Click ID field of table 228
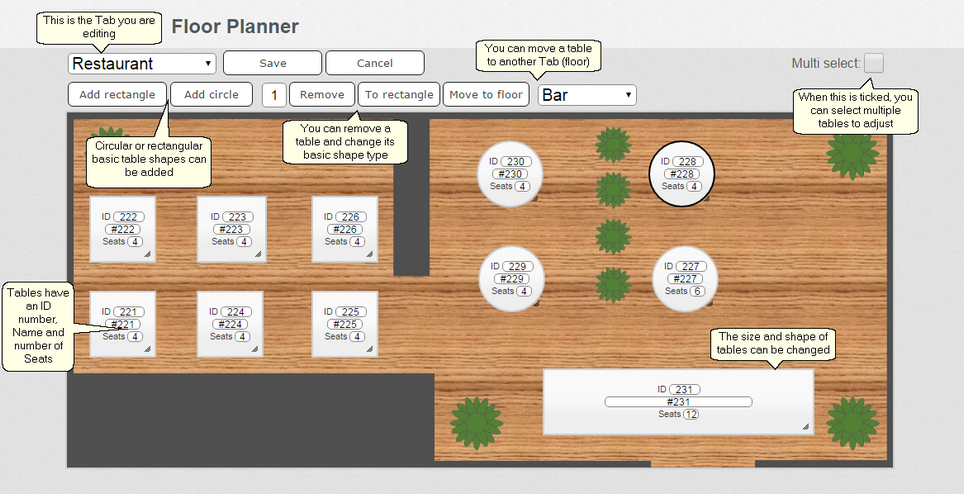 pos(687,162)
